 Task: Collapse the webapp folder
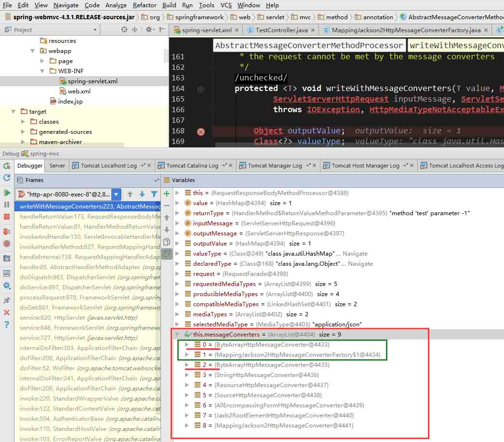tap(32, 51)
